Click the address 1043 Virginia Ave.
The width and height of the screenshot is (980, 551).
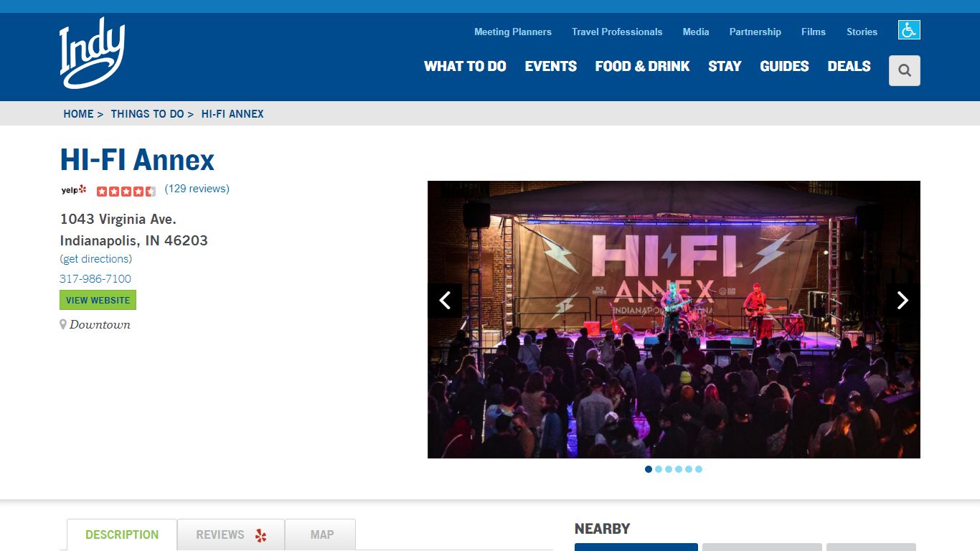pos(118,219)
